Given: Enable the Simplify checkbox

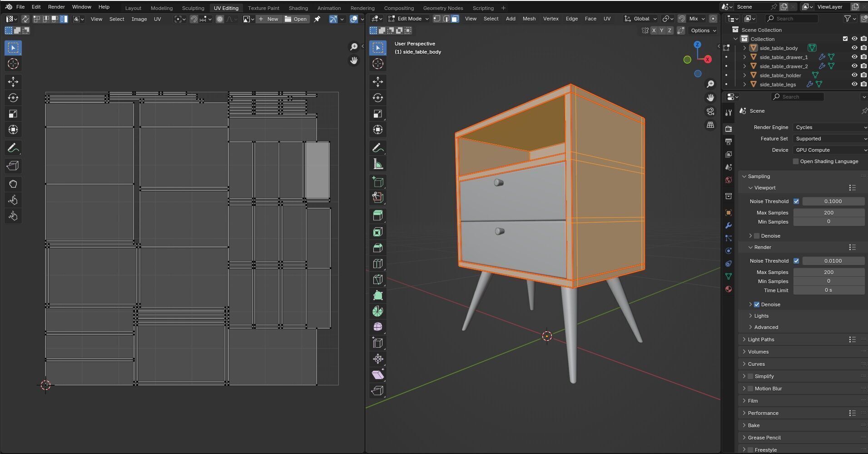Looking at the screenshot, I should tap(750, 376).
